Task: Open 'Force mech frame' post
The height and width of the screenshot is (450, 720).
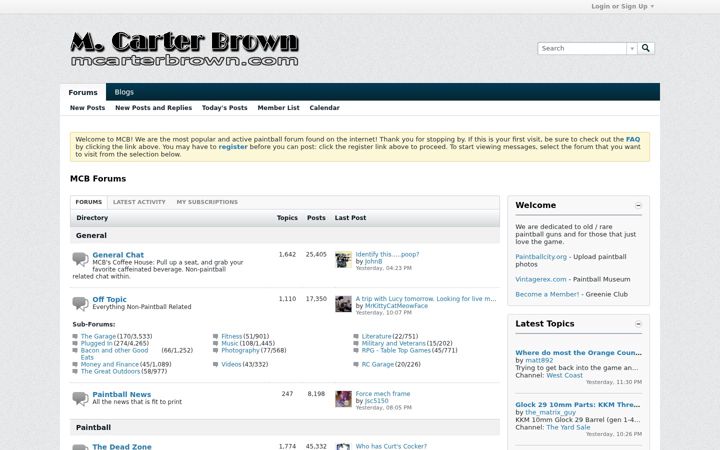Action: [382, 394]
